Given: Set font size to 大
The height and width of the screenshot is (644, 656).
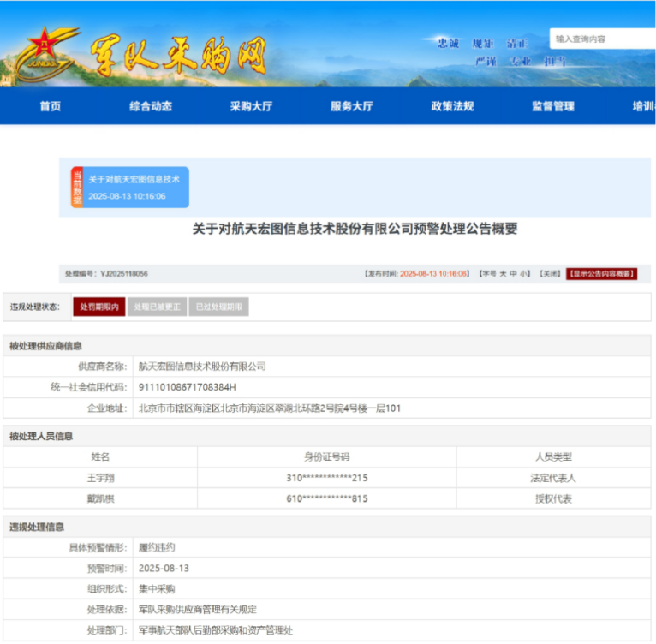Looking at the screenshot, I should [503, 274].
